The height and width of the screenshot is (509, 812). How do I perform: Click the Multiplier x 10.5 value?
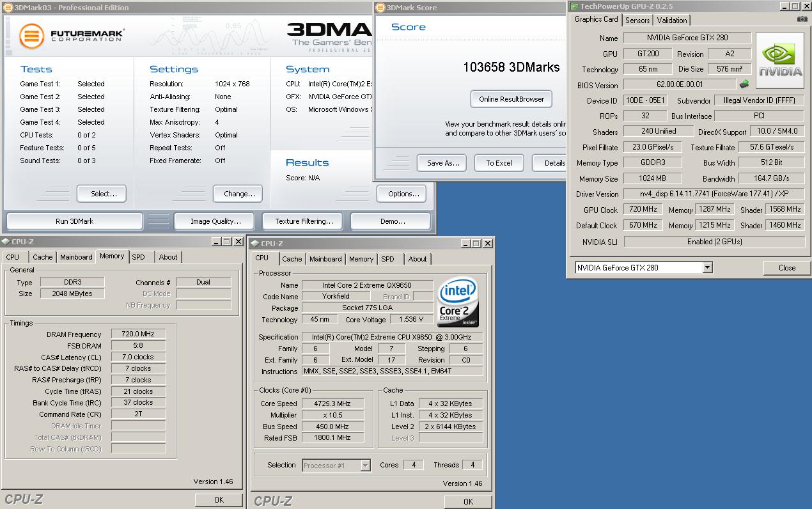pyautogui.click(x=332, y=415)
